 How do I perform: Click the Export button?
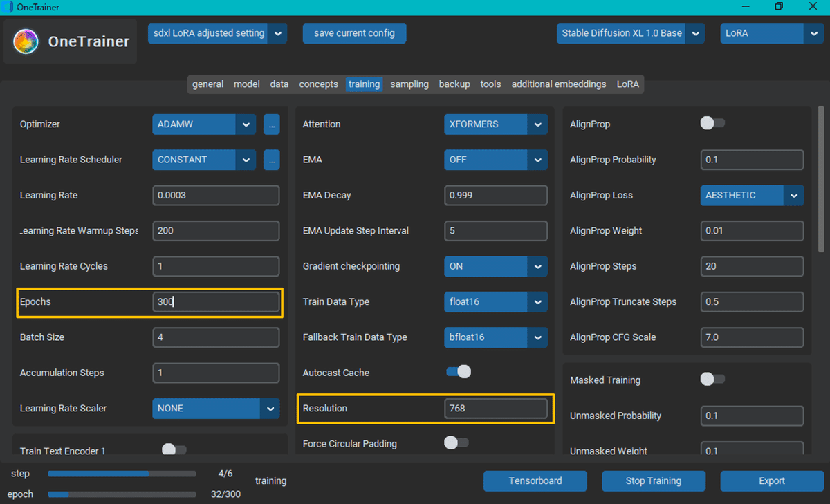click(772, 481)
